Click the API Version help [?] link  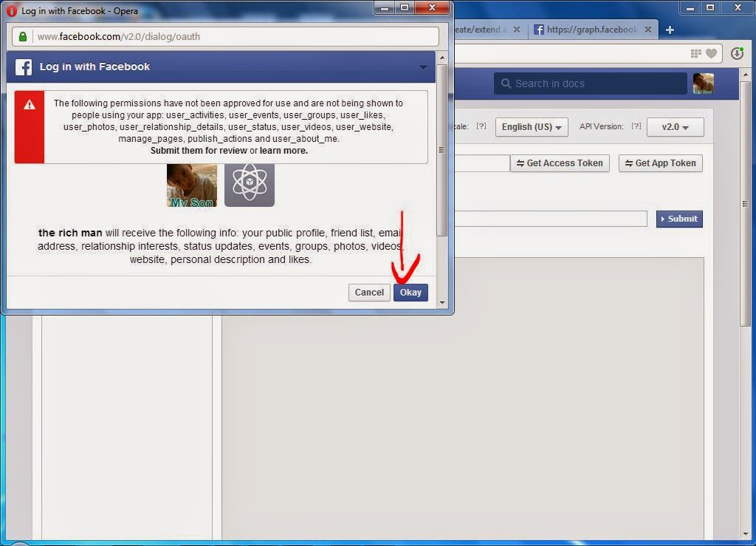(636, 126)
